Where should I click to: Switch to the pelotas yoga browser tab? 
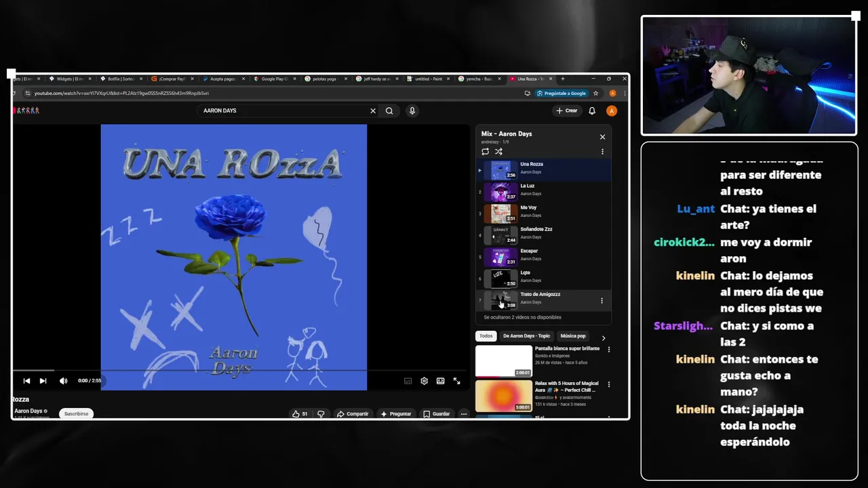pyautogui.click(x=325, y=79)
